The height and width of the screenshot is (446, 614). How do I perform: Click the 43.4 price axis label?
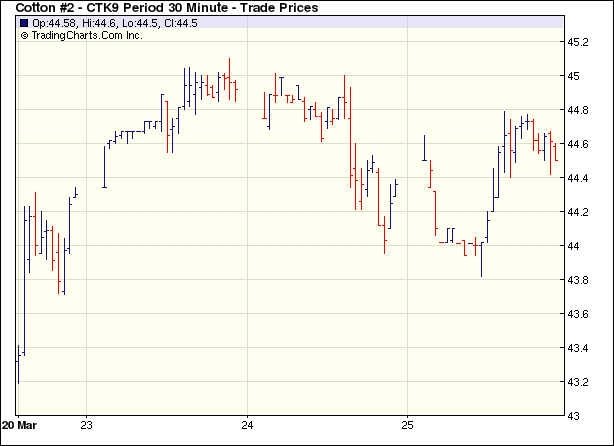(x=579, y=348)
